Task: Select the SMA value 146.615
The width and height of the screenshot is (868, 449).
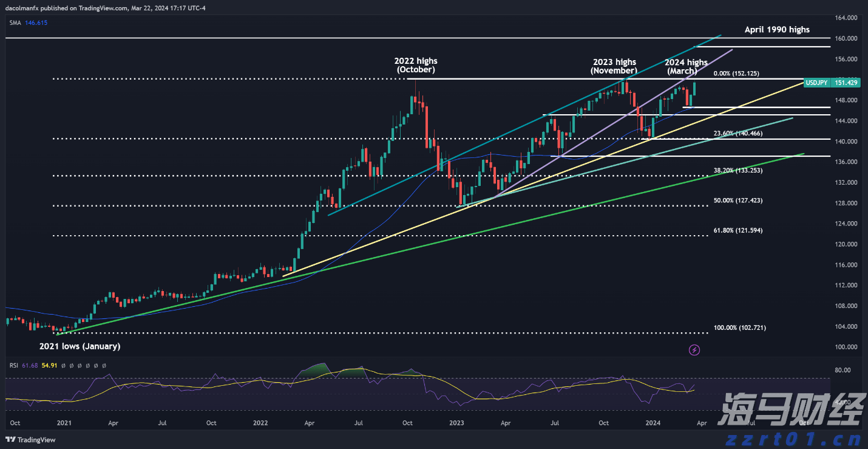Action: (36, 22)
